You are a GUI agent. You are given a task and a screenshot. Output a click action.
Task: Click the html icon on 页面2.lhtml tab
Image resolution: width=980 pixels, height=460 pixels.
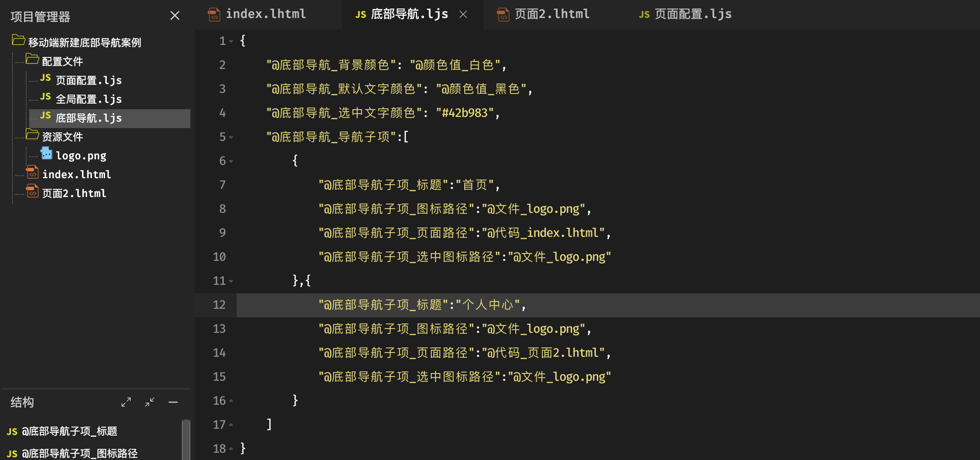click(503, 15)
